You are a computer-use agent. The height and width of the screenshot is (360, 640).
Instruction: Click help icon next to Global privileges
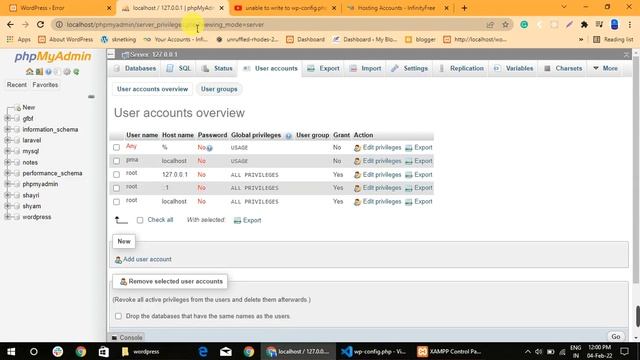coord(288,136)
